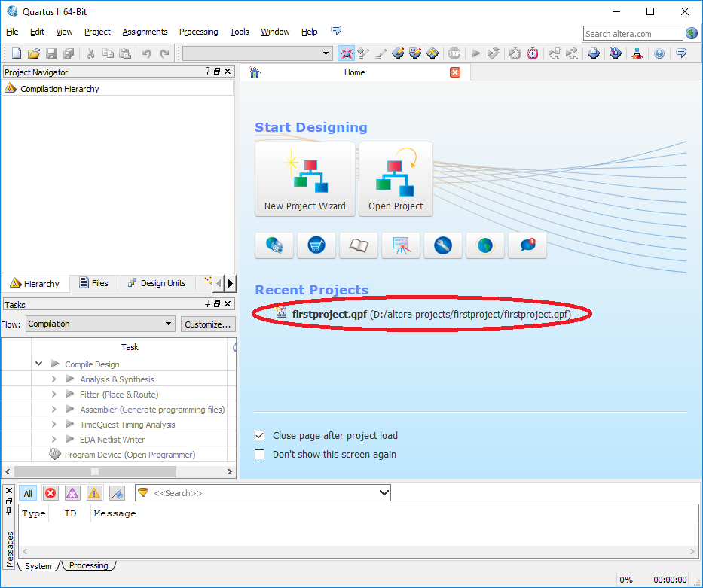Click the Start Compilation play icon
703x588 pixels.
pos(476,53)
